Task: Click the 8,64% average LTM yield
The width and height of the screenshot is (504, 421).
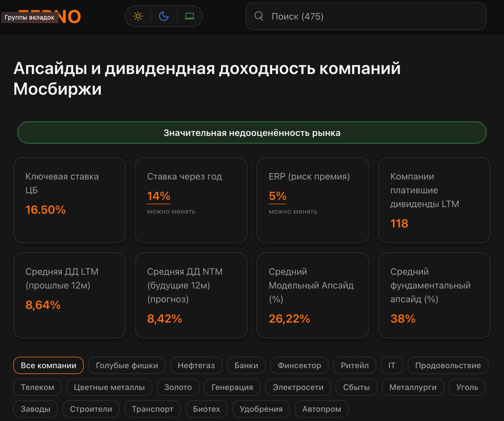Action: coord(43,305)
